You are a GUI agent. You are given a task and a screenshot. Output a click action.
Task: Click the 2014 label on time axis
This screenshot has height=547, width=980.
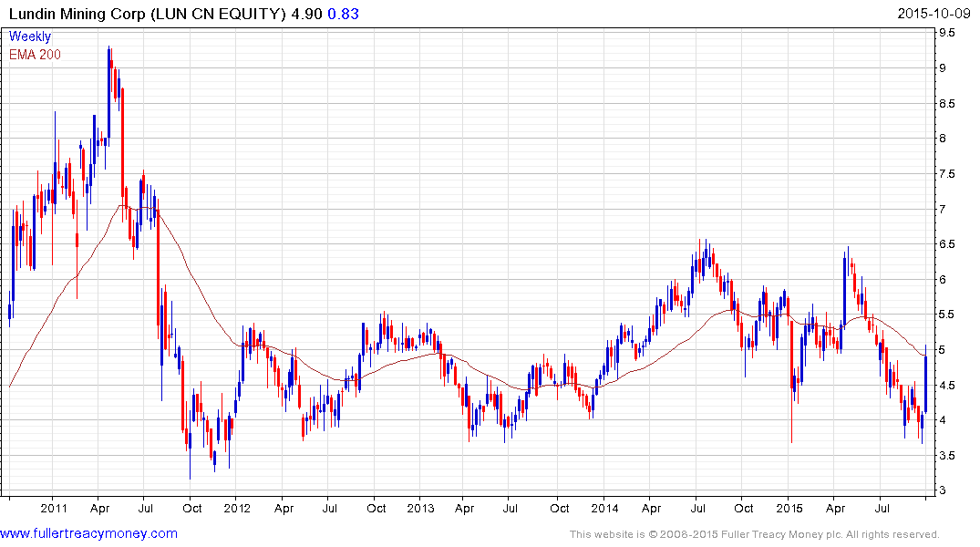604,508
